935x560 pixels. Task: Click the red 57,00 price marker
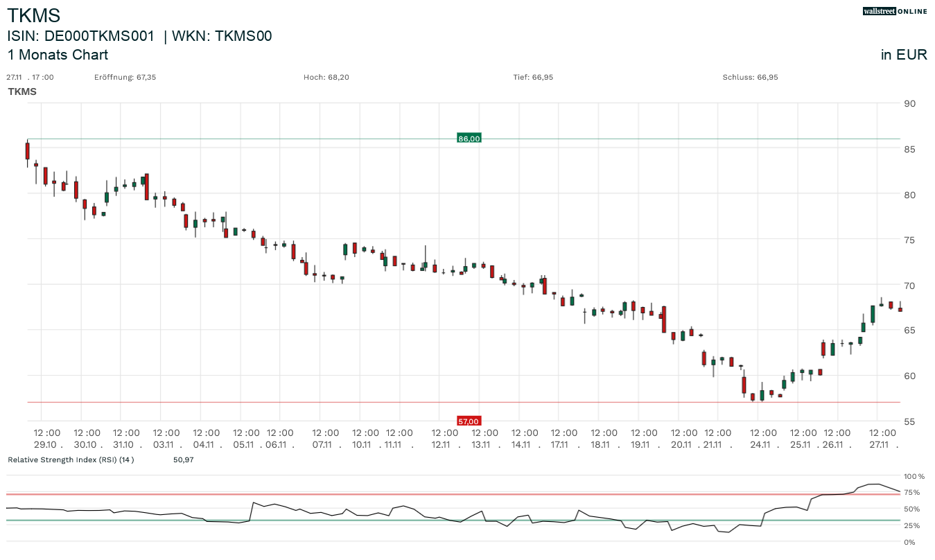469,421
